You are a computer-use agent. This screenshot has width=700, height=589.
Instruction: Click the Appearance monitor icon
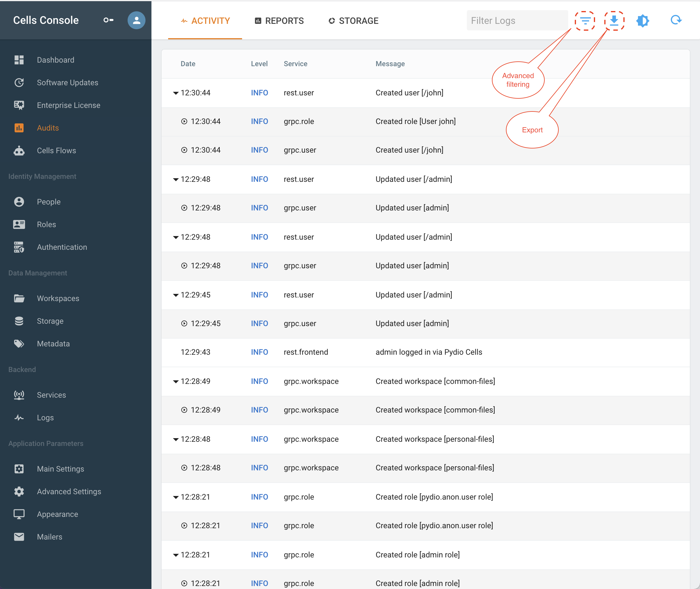19,514
